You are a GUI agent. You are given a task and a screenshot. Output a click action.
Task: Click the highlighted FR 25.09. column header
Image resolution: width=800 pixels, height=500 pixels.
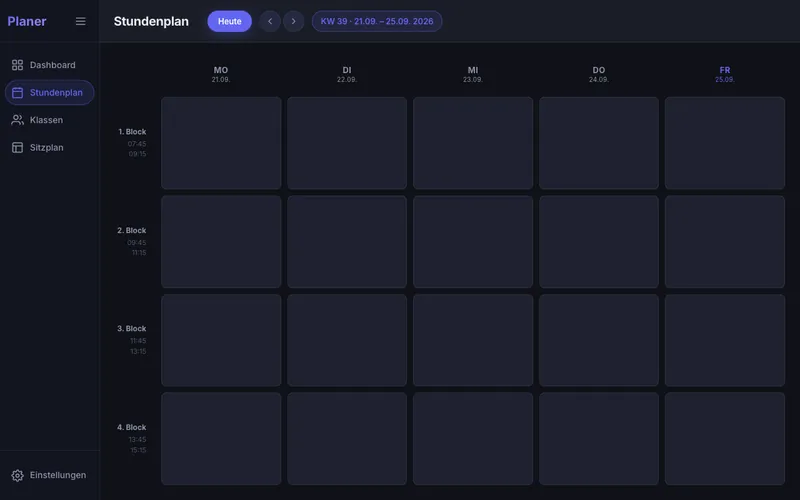click(x=725, y=74)
